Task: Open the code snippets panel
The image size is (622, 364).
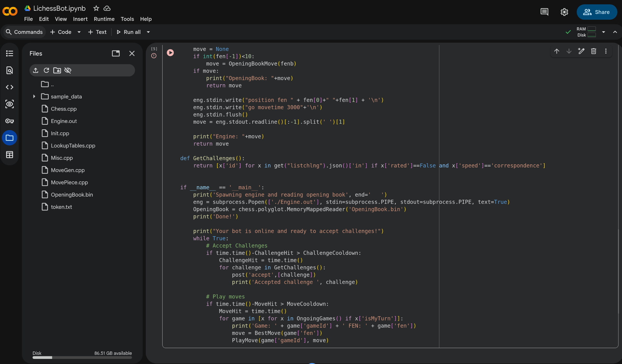Action: pyautogui.click(x=9, y=87)
